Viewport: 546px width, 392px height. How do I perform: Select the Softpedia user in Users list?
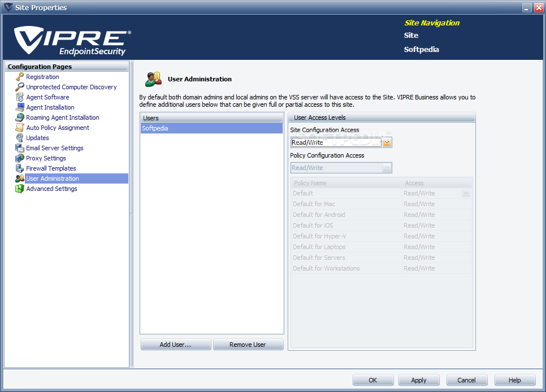pos(212,128)
